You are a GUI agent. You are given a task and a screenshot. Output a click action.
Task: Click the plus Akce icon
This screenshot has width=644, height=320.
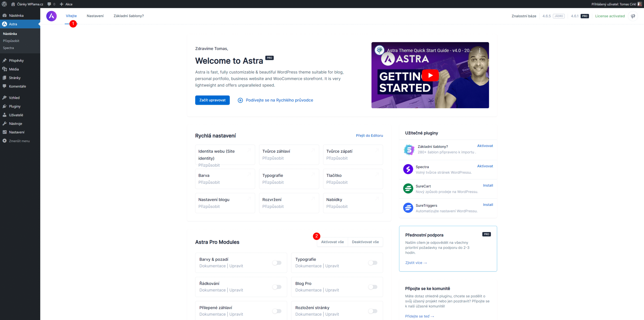(x=61, y=4)
